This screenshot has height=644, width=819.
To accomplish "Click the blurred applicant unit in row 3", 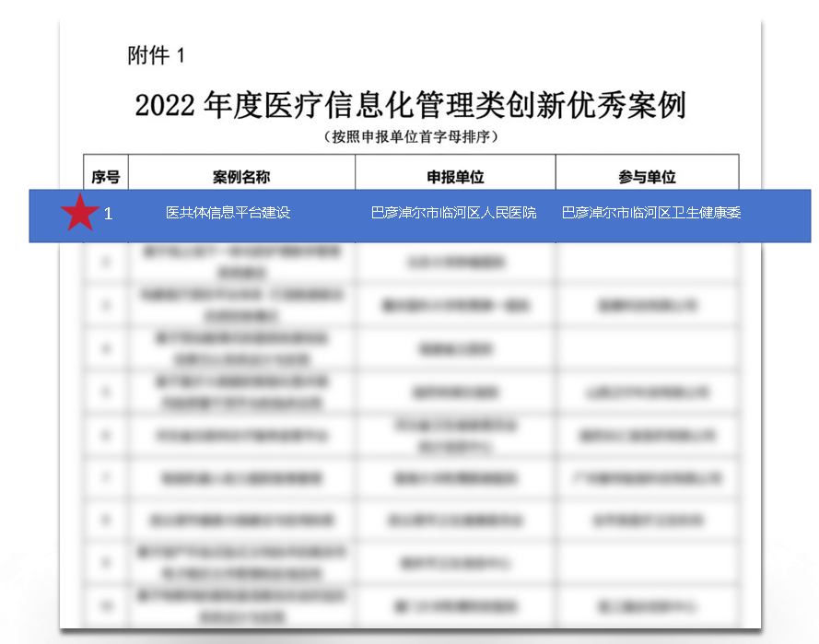I will (455, 305).
